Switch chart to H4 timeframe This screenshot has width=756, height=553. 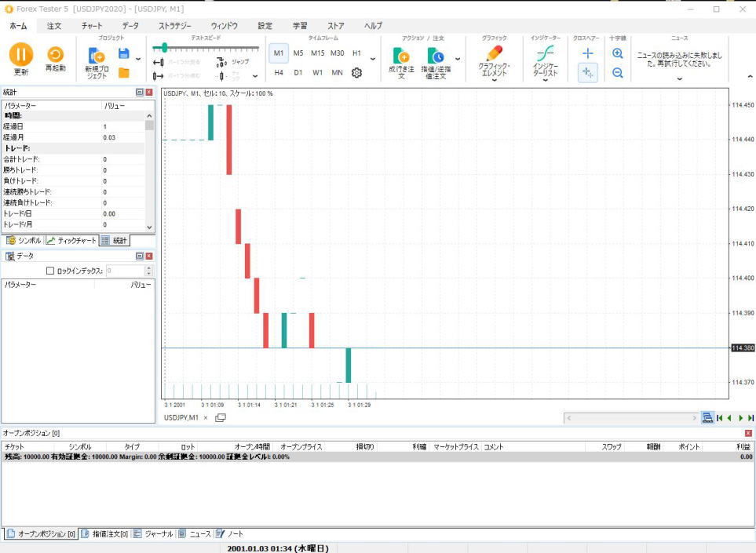point(279,73)
